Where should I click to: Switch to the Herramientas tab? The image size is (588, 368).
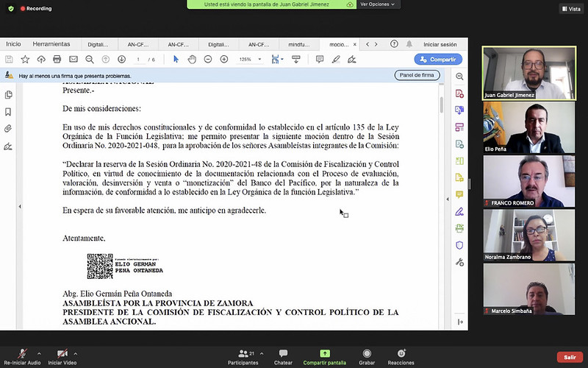click(x=51, y=44)
